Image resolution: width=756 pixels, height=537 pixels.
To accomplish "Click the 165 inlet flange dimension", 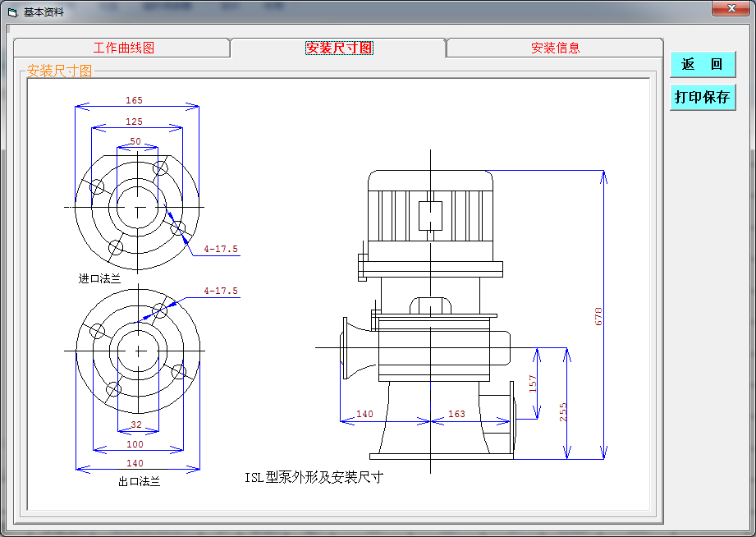I will click(x=134, y=100).
